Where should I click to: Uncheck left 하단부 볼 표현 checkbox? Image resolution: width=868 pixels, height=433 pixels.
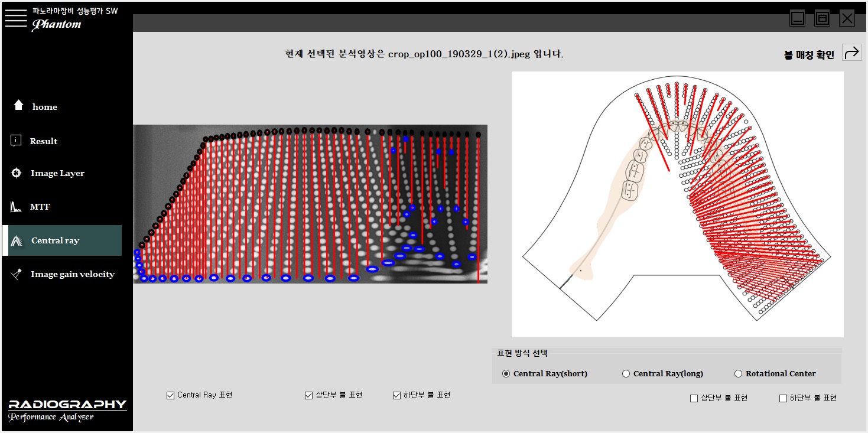[x=396, y=395]
